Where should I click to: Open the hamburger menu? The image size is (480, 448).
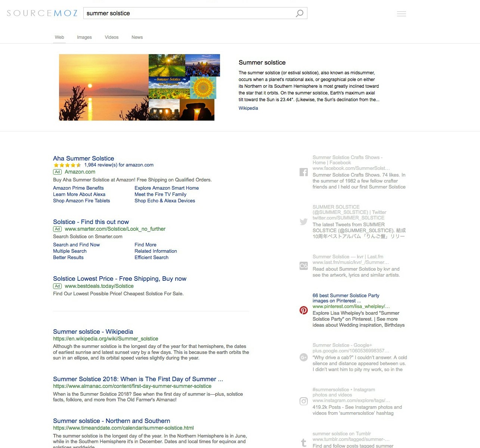coord(401,13)
